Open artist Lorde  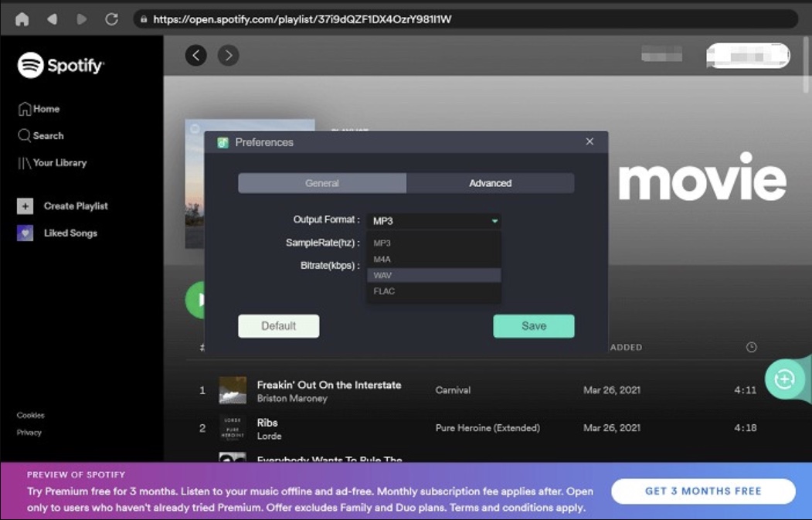(270, 436)
